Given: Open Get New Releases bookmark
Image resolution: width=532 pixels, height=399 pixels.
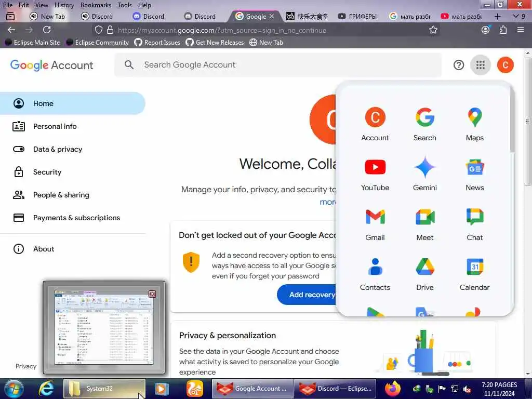Looking at the screenshot, I should coord(215,43).
